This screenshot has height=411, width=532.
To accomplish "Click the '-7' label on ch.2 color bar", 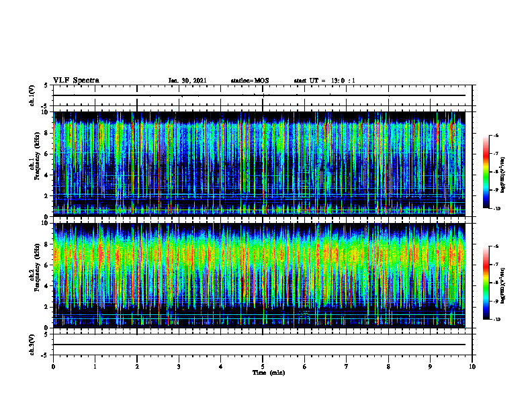I will coord(496,265).
